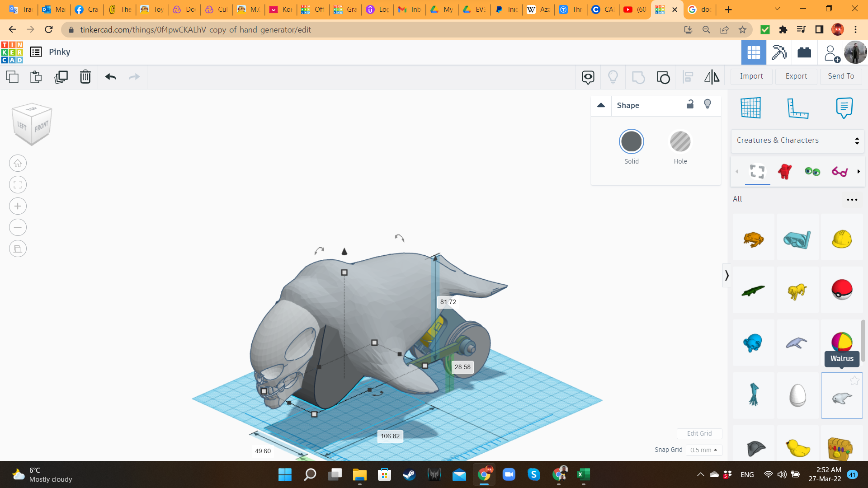This screenshot has height=488, width=868.
Task: Delete selected shape with trash icon
Action: tap(85, 77)
